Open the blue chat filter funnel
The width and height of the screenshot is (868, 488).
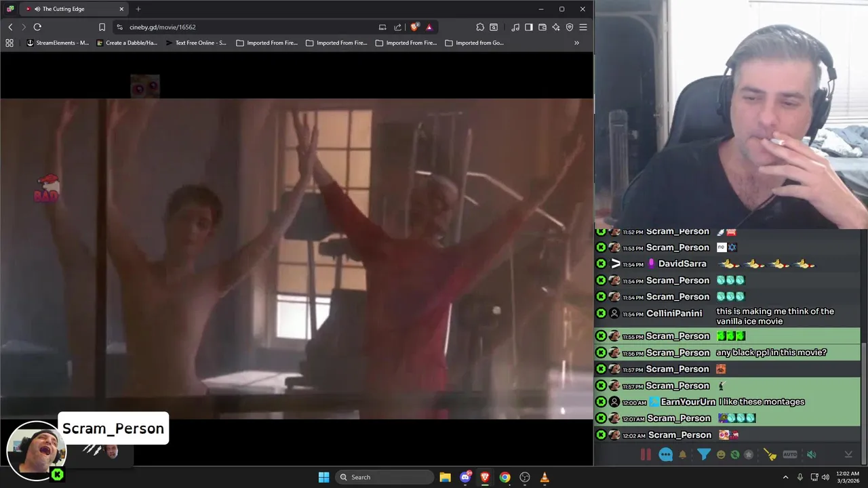click(x=704, y=455)
